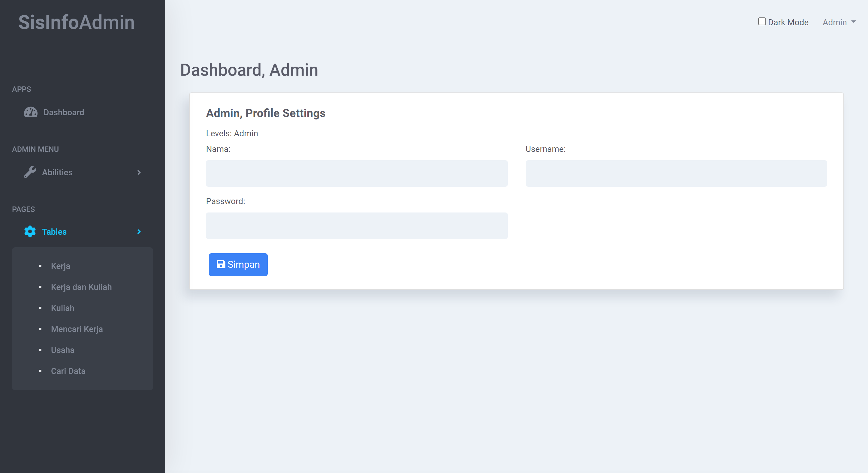The width and height of the screenshot is (868, 473).
Task: Expand the Abilities menu chevron
Action: tap(139, 172)
